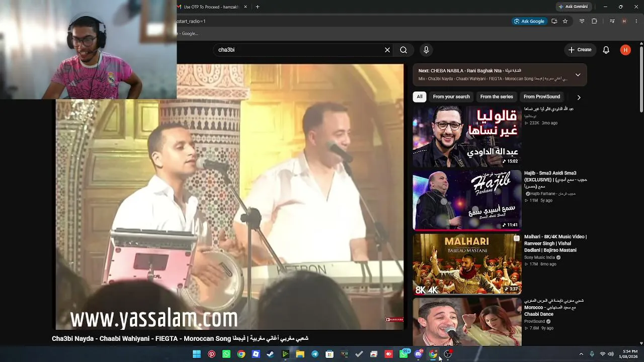Open OBS Studio from the taskbar
Screen dimensions: 644x362
pyautogui.click(x=447, y=354)
